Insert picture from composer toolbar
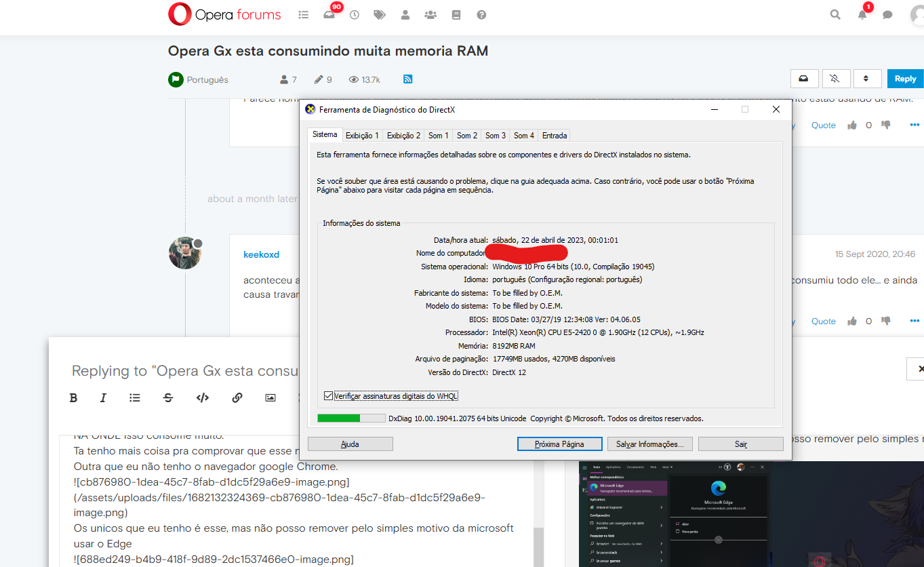 point(270,398)
